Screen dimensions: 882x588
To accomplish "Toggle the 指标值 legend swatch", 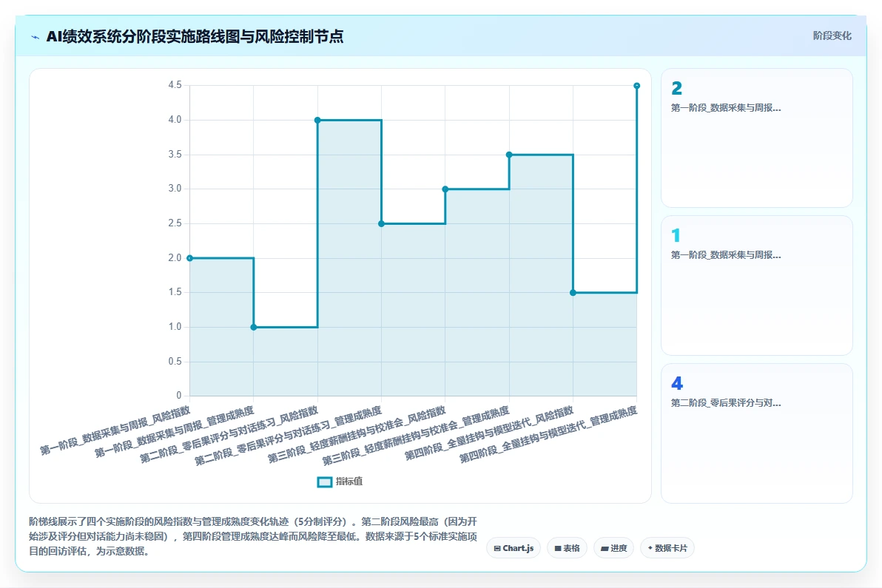I will click(325, 481).
